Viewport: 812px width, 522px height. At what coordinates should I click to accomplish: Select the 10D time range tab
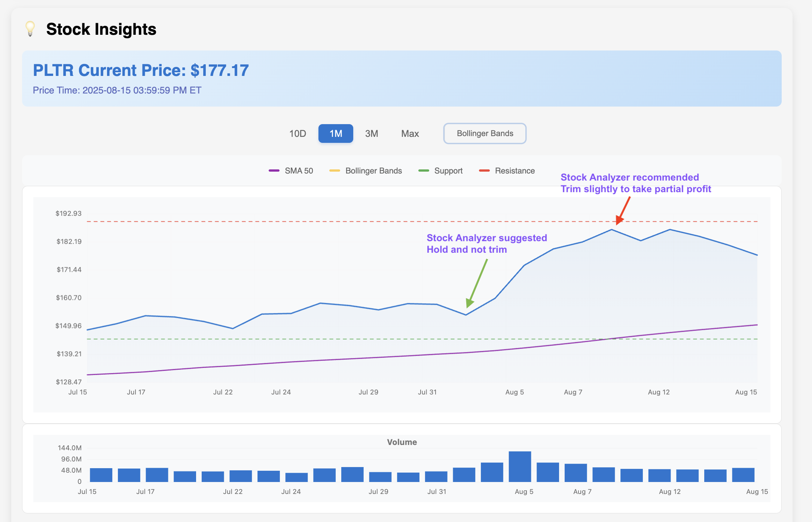[297, 133]
